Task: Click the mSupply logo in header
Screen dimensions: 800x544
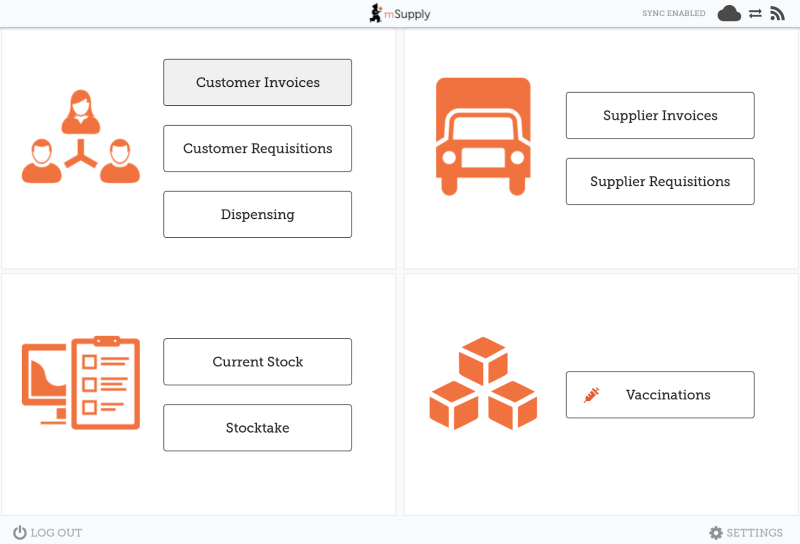Action: pyautogui.click(x=399, y=14)
